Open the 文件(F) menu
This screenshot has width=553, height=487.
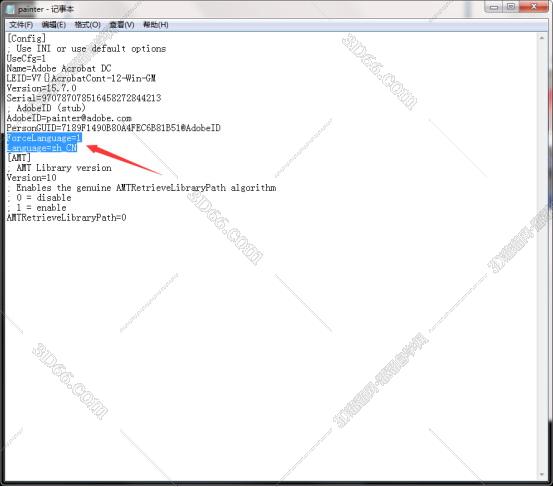point(21,25)
